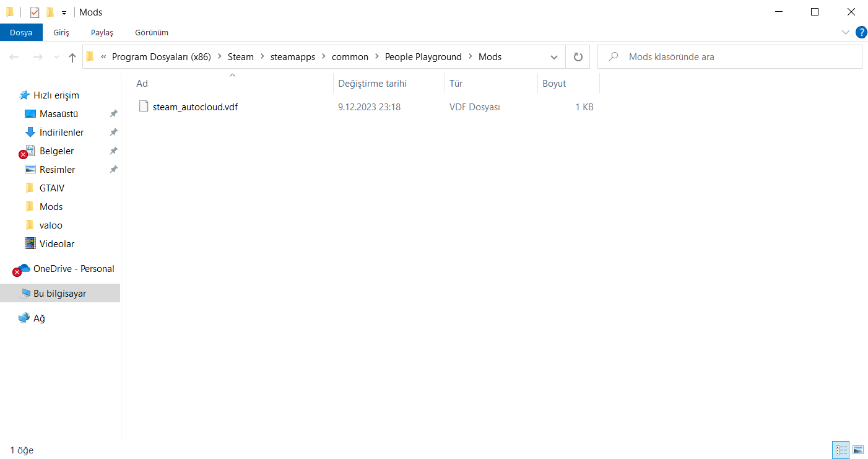Click the Belgeler document icon
This screenshot has height=459, width=868.
tap(30, 151)
